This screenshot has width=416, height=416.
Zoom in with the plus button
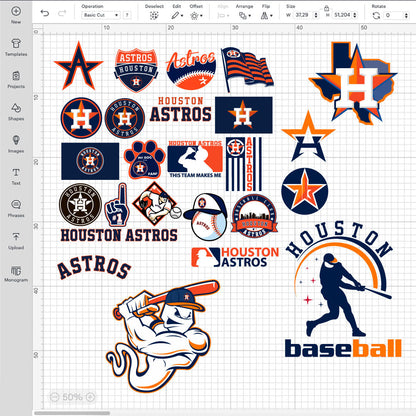click(90, 397)
